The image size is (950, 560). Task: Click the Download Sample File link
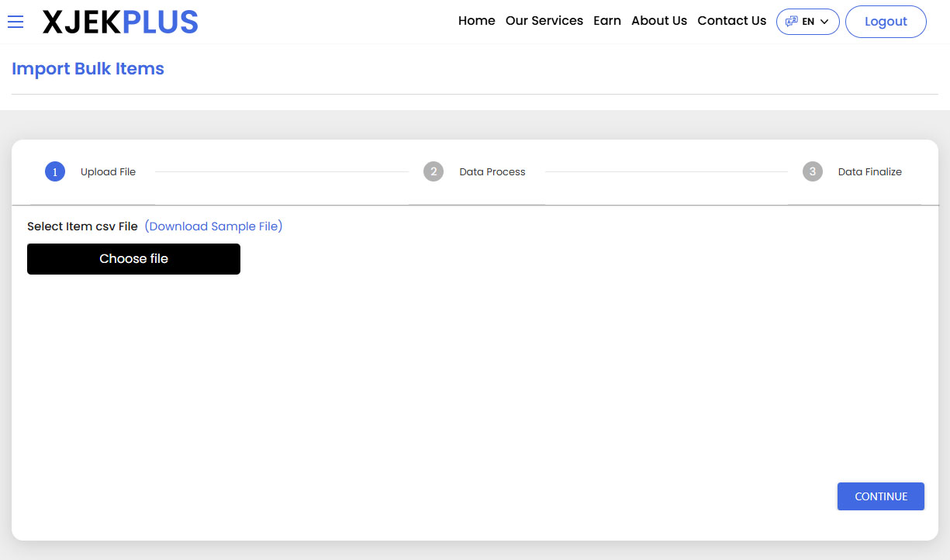tap(213, 226)
